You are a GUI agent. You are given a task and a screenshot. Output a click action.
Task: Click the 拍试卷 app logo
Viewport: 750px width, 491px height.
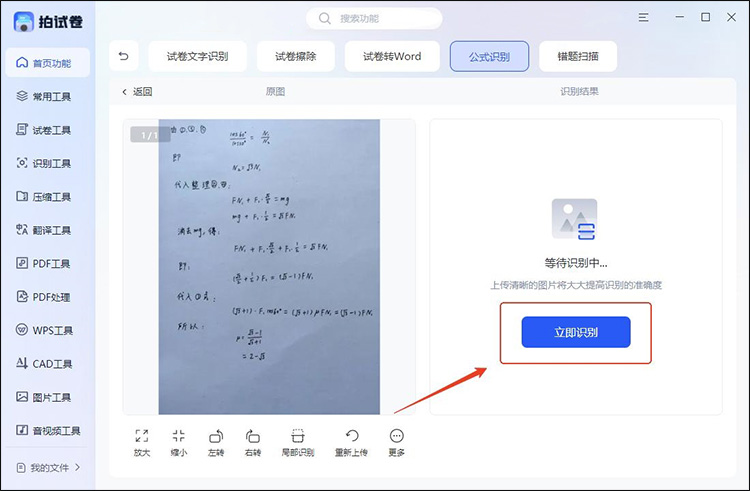(48, 22)
